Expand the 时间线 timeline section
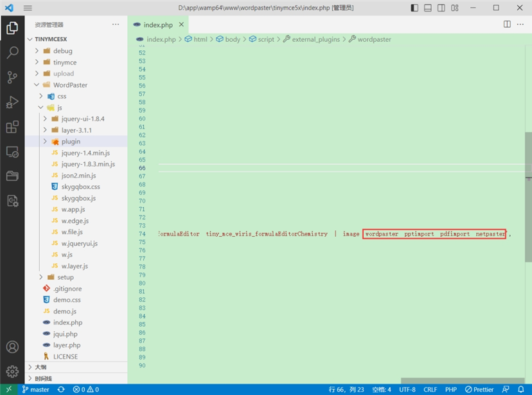The image size is (532, 395). [76, 378]
